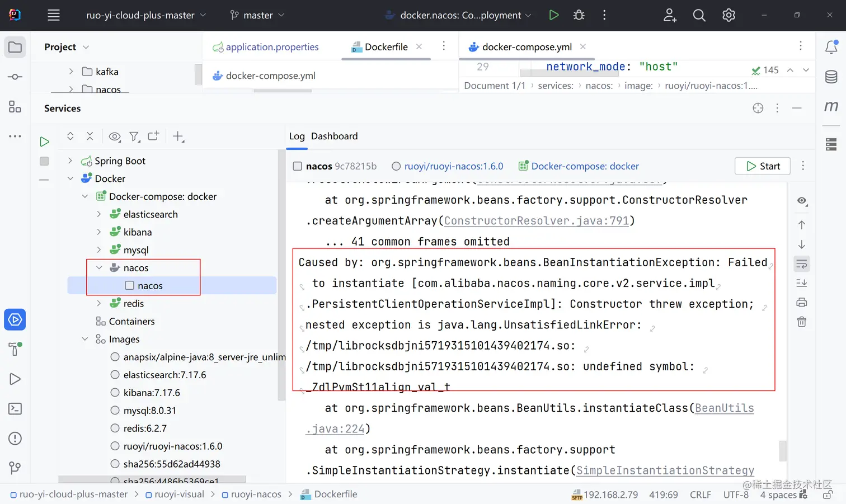Open Maven tool window icon
The height and width of the screenshot is (504, 846).
tap(831, 106)
